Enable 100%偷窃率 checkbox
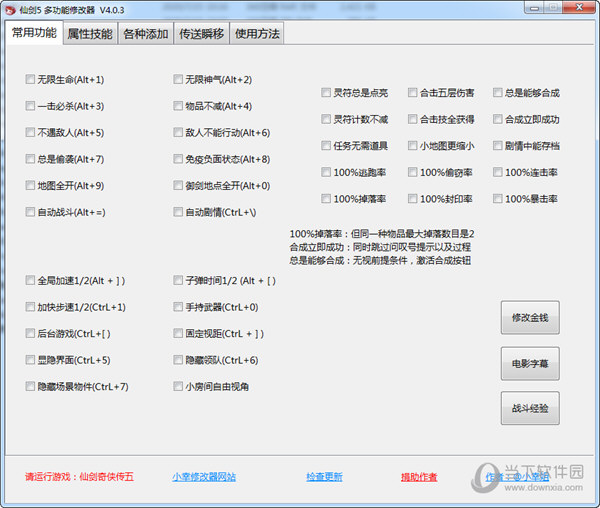The width and height of the screenshot is (600, 508). 412,172
